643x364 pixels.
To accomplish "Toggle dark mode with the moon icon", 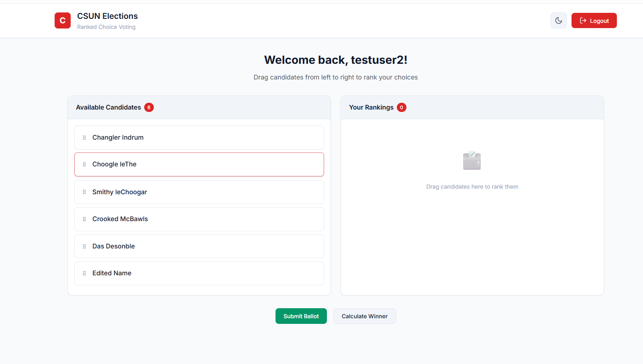I will click(558, 20).
